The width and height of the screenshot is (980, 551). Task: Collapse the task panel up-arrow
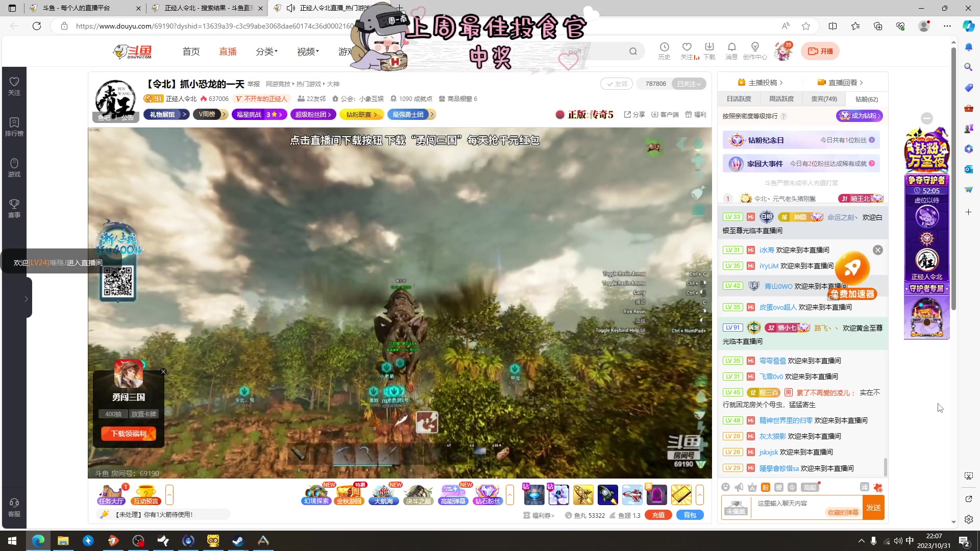169,495
